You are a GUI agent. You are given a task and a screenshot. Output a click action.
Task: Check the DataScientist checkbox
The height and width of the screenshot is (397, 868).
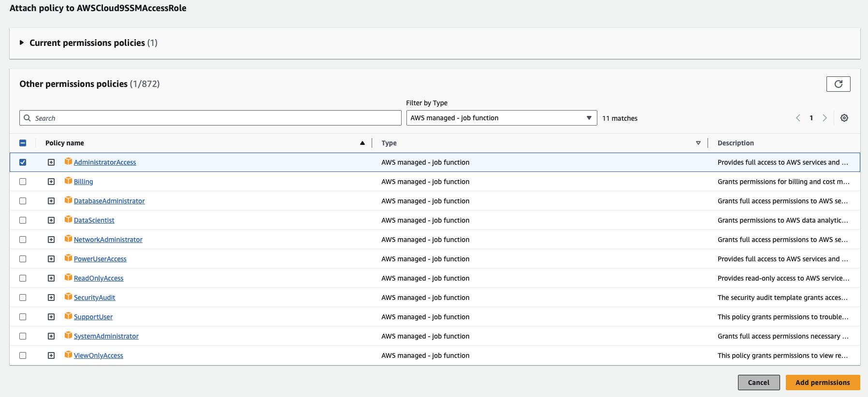tap(23, 220)
